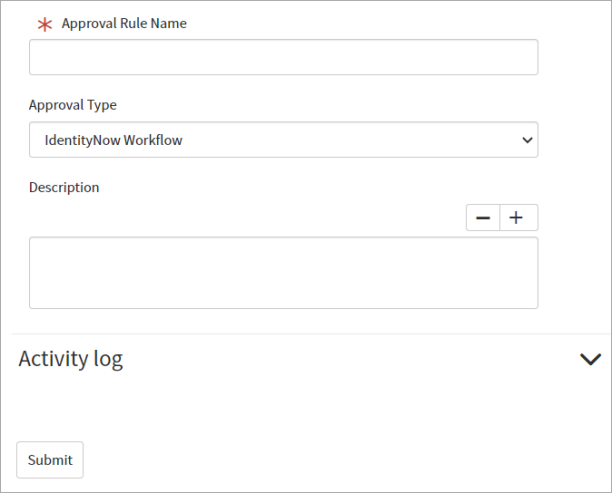Shrink Description box with minus button
The height and width of the screenshot is (493, 612).
tap(483, 218)
